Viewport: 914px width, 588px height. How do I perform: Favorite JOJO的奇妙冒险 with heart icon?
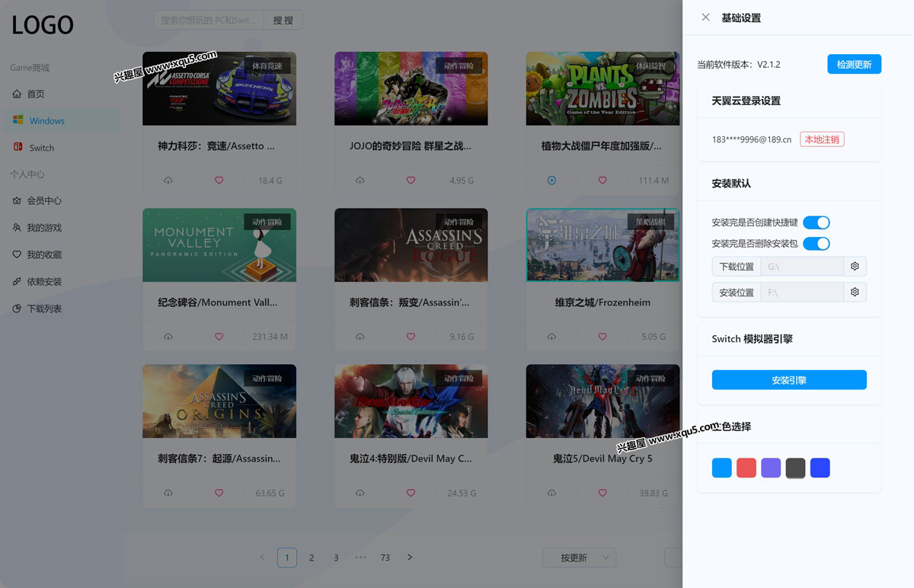[x=411, y=181]
